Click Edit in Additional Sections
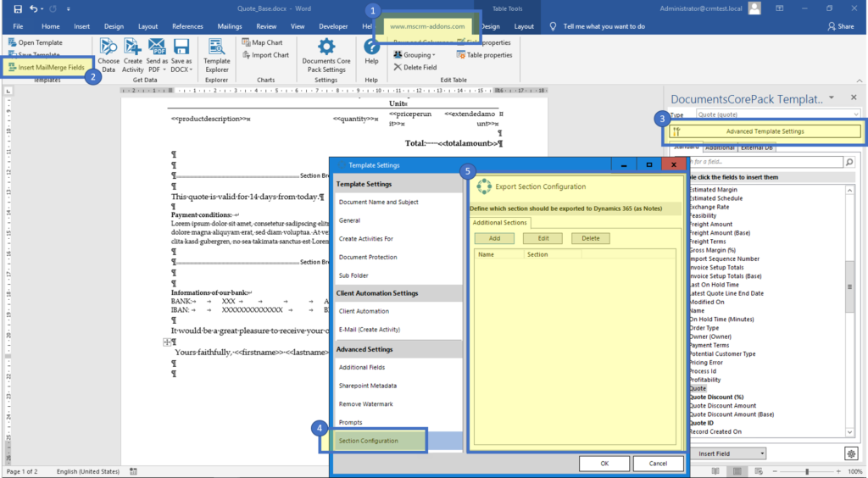The width and height of the screenshot is (868, 478). (543, 238)
